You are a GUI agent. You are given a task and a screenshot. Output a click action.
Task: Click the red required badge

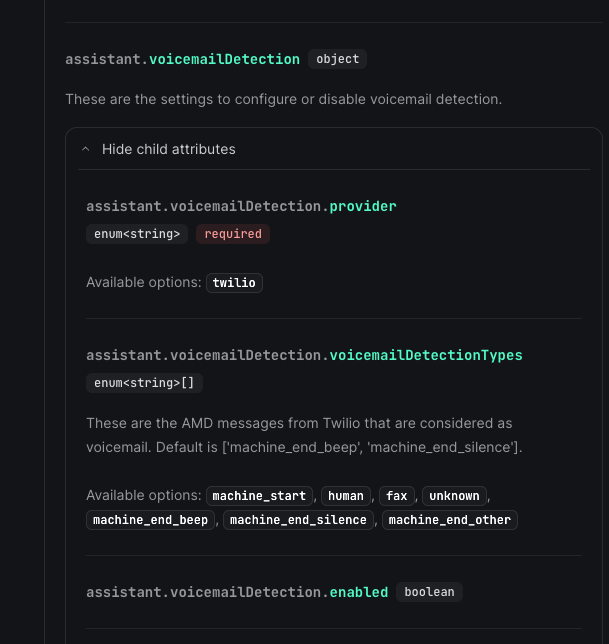[233, 234]
